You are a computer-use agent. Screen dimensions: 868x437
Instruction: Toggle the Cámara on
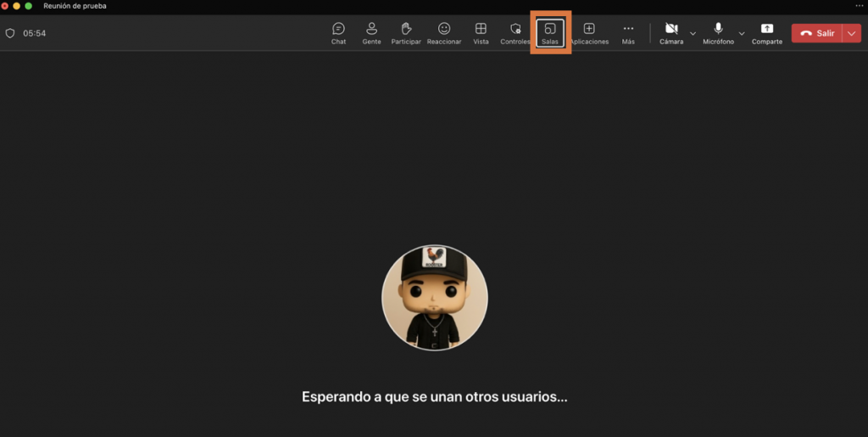tap(671, 33)
